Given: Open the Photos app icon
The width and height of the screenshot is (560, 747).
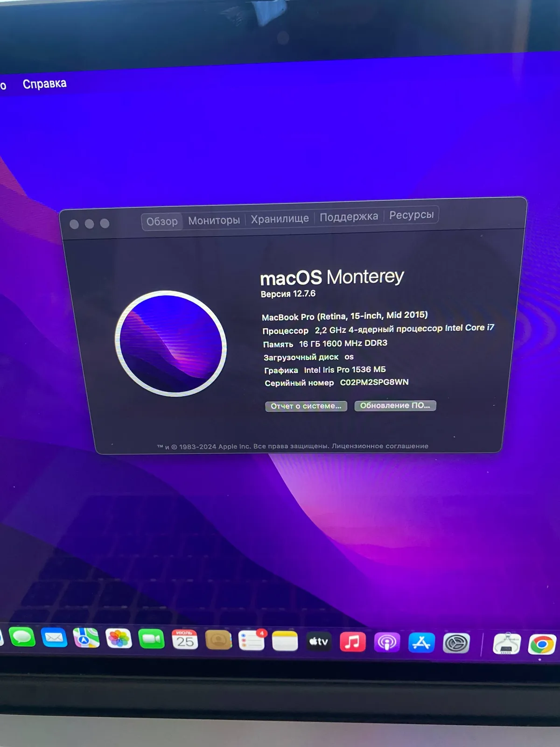Looking at the screenshot, I should [119, 638].
